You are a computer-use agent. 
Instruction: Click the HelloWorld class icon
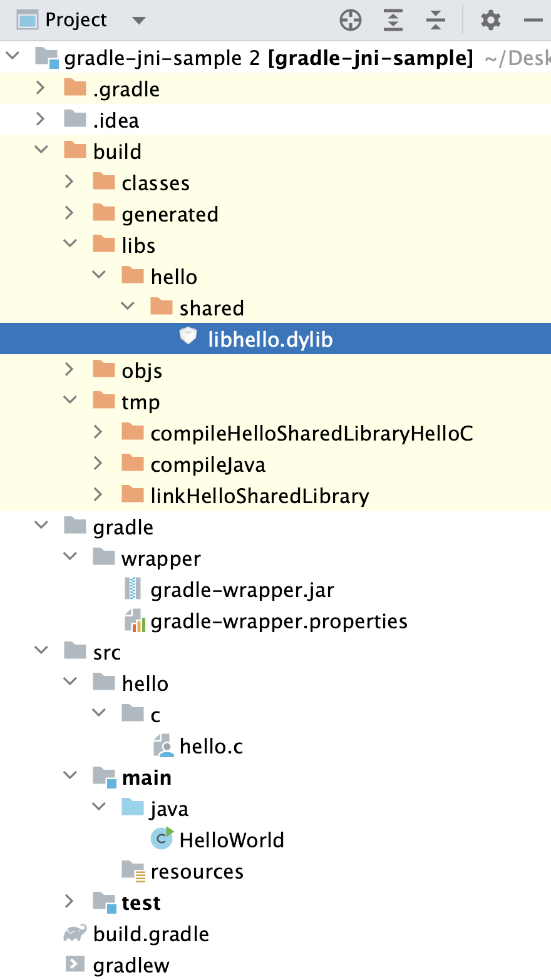(x=162, y=839)
